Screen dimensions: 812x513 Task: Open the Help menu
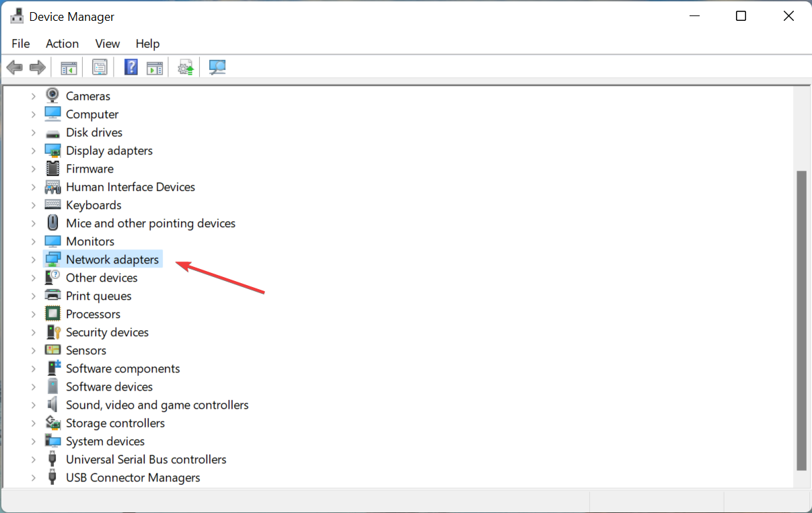coord(147,44)
